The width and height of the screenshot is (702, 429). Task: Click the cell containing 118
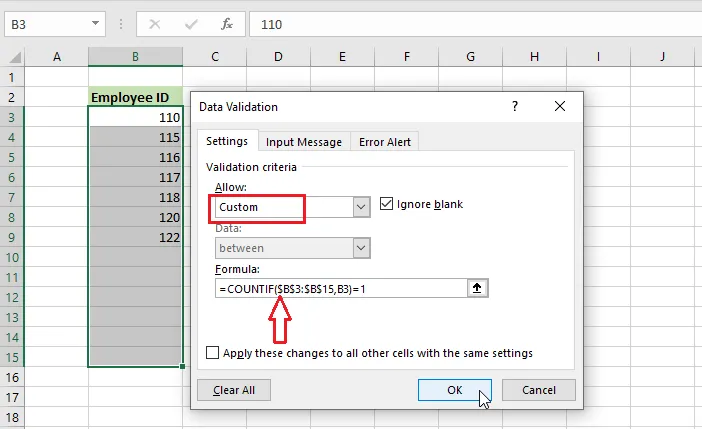point(135,197)
